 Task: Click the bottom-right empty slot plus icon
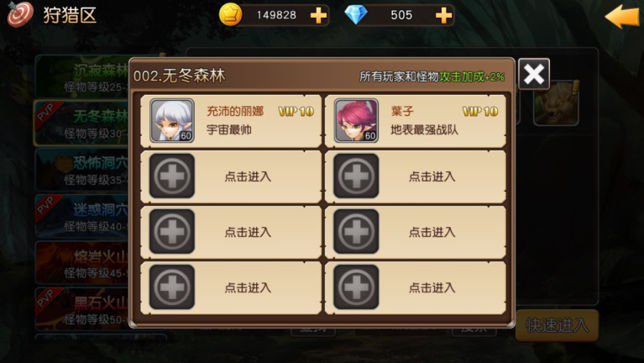click(356, 287)
